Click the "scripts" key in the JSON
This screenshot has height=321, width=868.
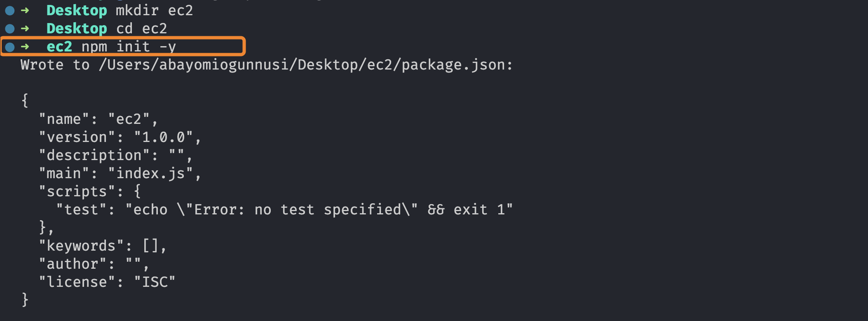click(77, 192)
